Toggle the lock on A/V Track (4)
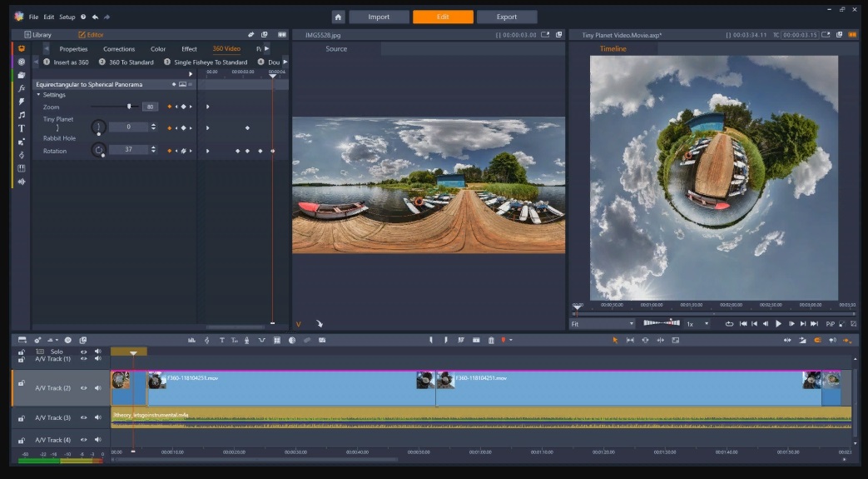868x479 pixels. pos(21,440)
